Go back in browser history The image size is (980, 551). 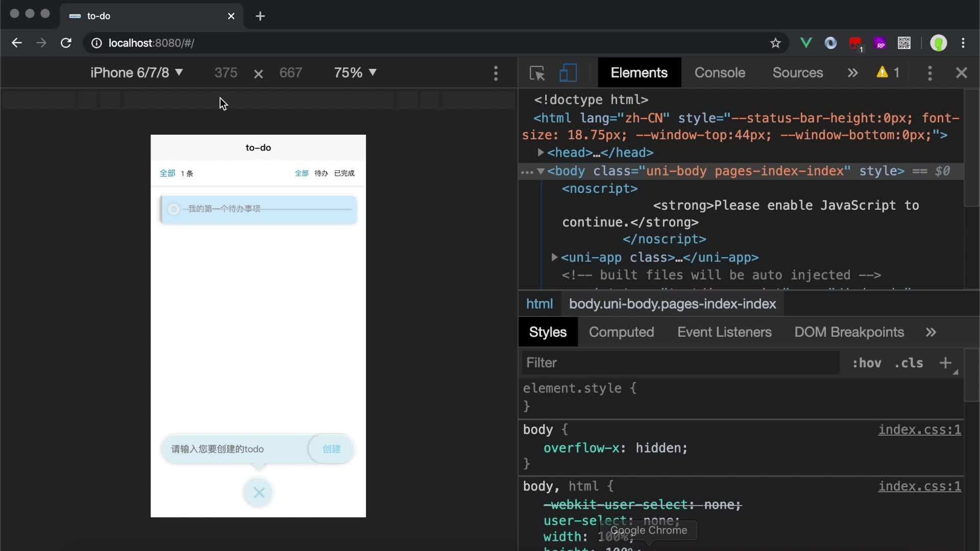(17, 43)
